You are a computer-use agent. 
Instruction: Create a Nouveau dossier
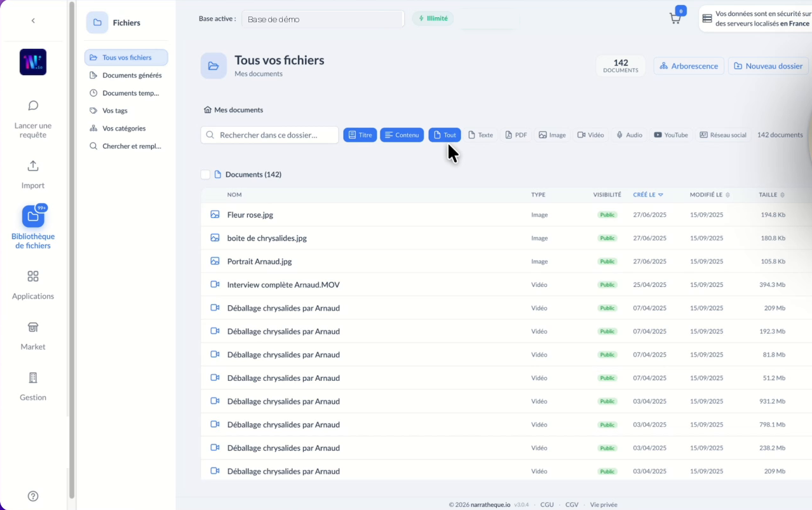[x=769, y=66]
